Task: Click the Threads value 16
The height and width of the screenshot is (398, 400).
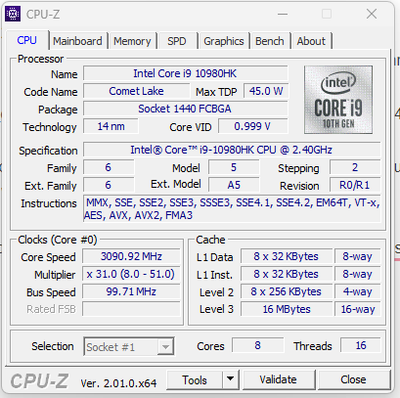Action: 361,345
